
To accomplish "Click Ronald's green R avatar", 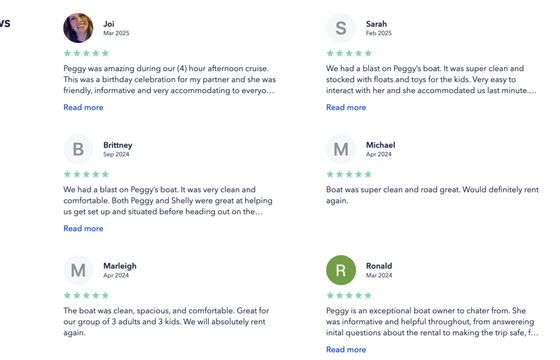I will 341,270.
